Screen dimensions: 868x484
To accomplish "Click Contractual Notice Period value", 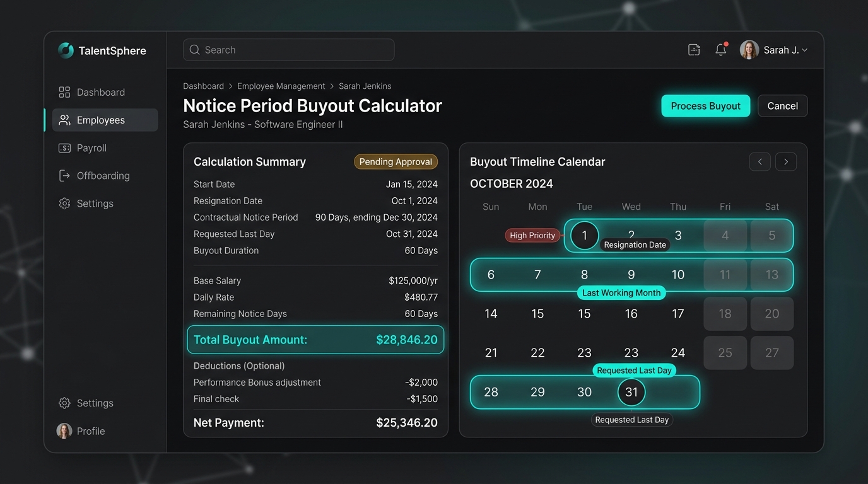I will point(377,217).
